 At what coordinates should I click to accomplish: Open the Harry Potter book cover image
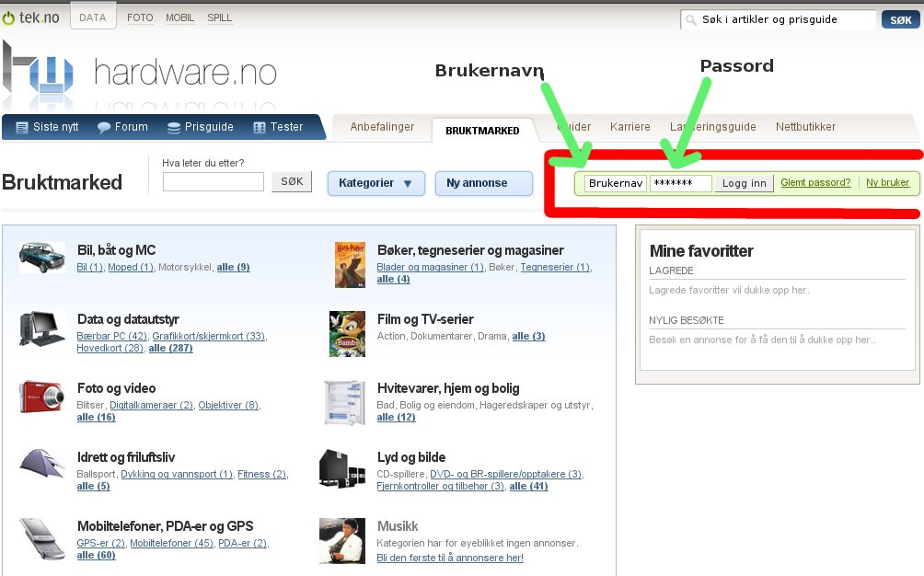click(x=350, y=264)
